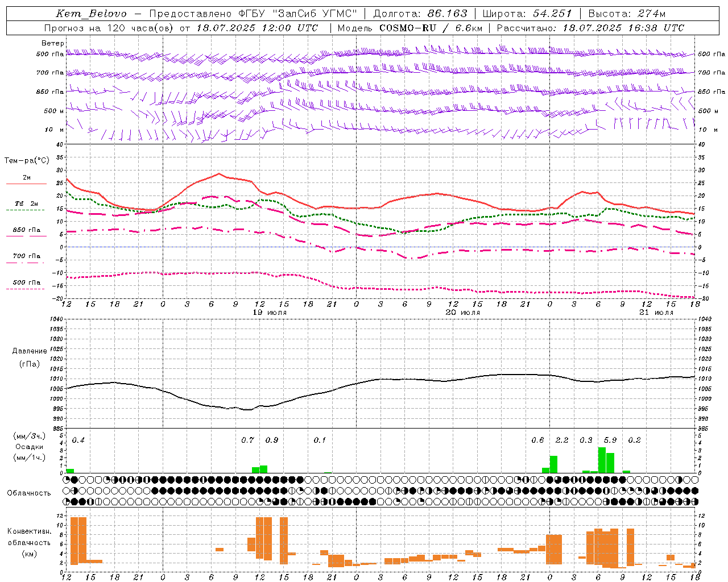Screen dimensions: 728x582
Task: Click the precipitation value '0.6'
Action: (537, 440)
